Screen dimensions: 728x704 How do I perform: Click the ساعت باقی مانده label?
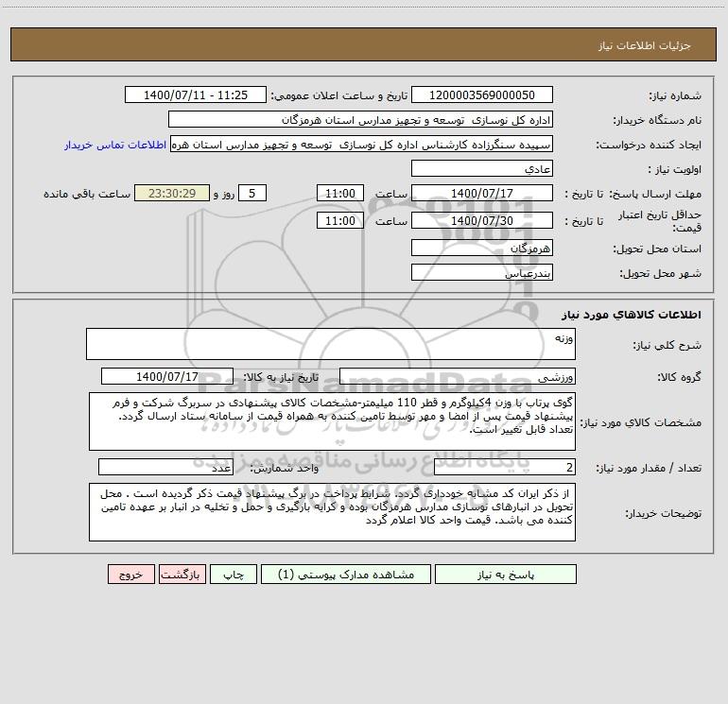[x=87, y=194]
